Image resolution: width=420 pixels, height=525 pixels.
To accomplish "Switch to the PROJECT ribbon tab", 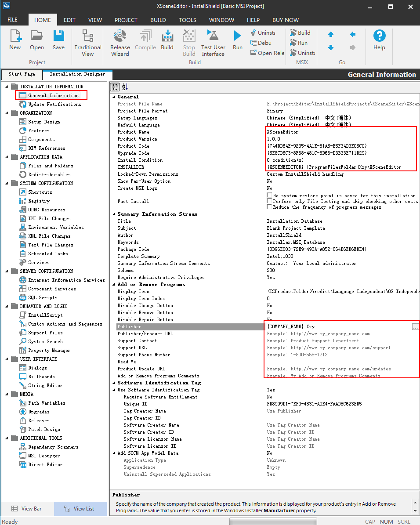I will pyautogui.click(x=126, y=20).
